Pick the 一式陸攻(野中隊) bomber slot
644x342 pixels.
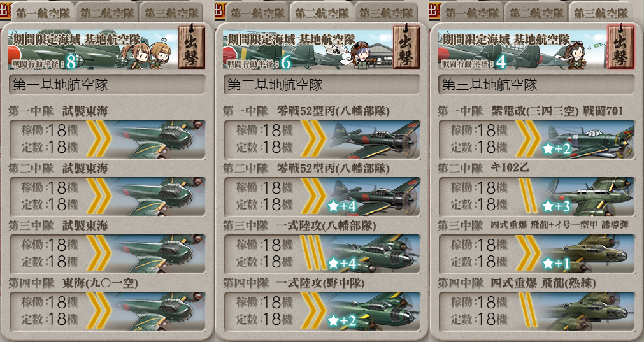pyautogui.click(x=321, y=311)
